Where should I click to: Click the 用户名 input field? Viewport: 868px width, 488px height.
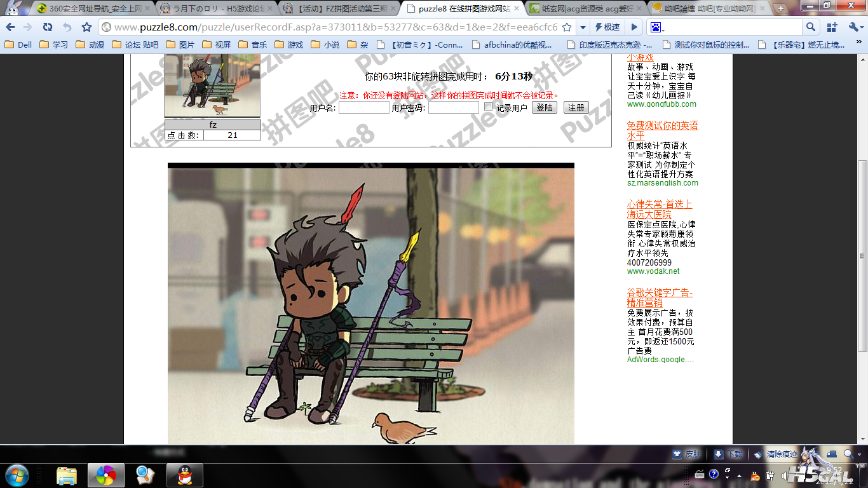point(363,107)
